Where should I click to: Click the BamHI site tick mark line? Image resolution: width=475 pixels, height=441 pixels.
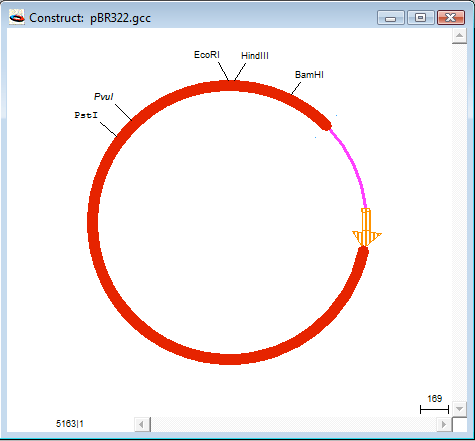click(x=296, y=88)
